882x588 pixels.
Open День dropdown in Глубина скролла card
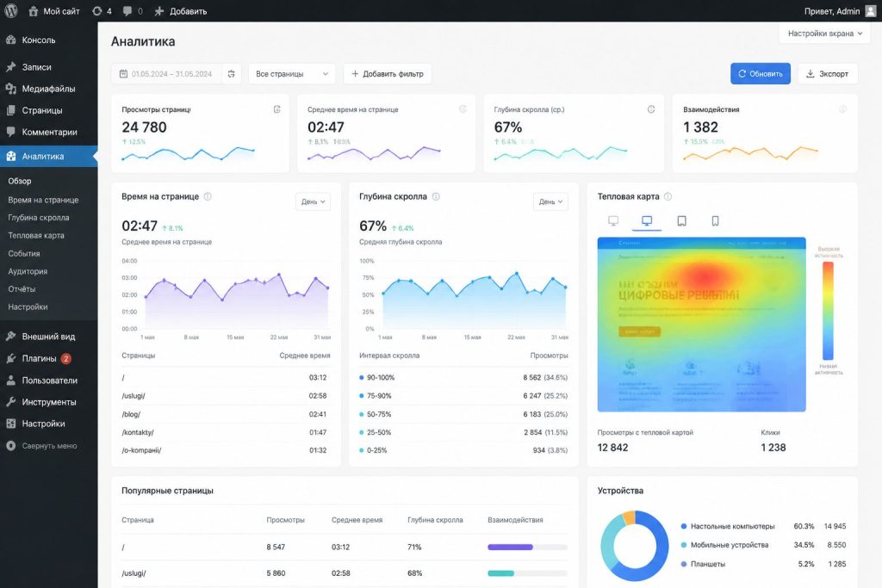click(550, 201)
